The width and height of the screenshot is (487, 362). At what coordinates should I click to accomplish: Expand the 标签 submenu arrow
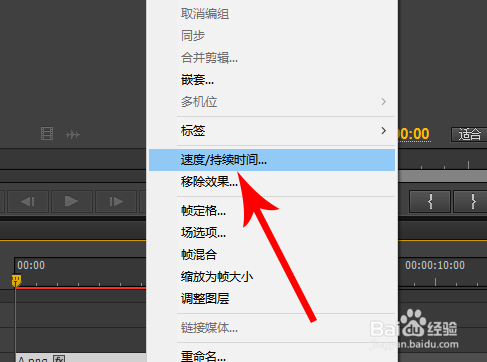(384, 131)
